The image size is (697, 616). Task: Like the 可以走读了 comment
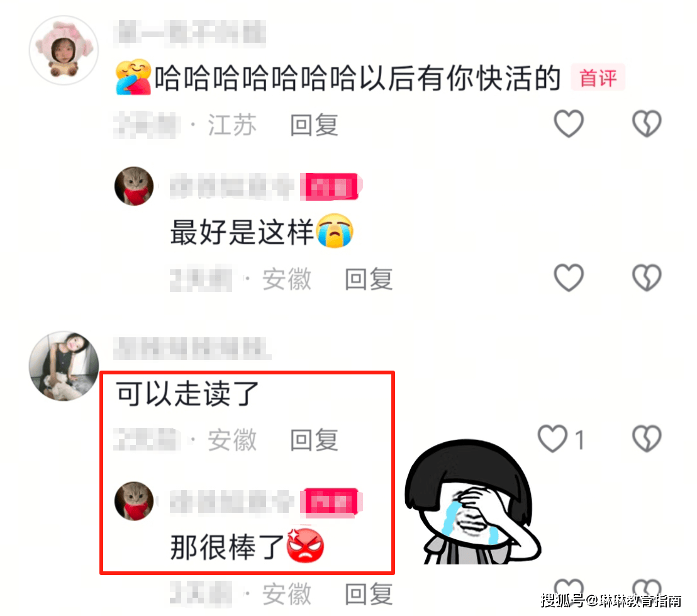552,439
